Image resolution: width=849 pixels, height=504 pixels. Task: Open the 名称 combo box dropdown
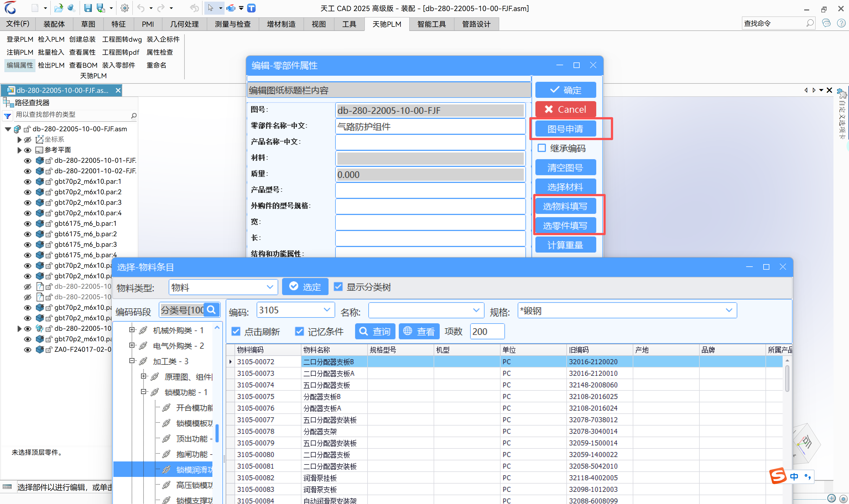point(476,310)
